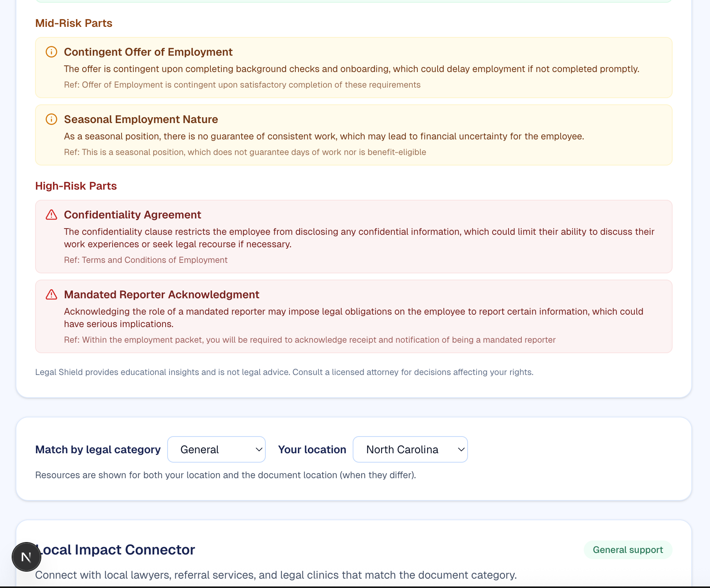The width and height of the screenshot is (710, 588).
Task: Click the warning triangle beside Mandated Reporter Acknowledgment
Action: click(51, 294)
